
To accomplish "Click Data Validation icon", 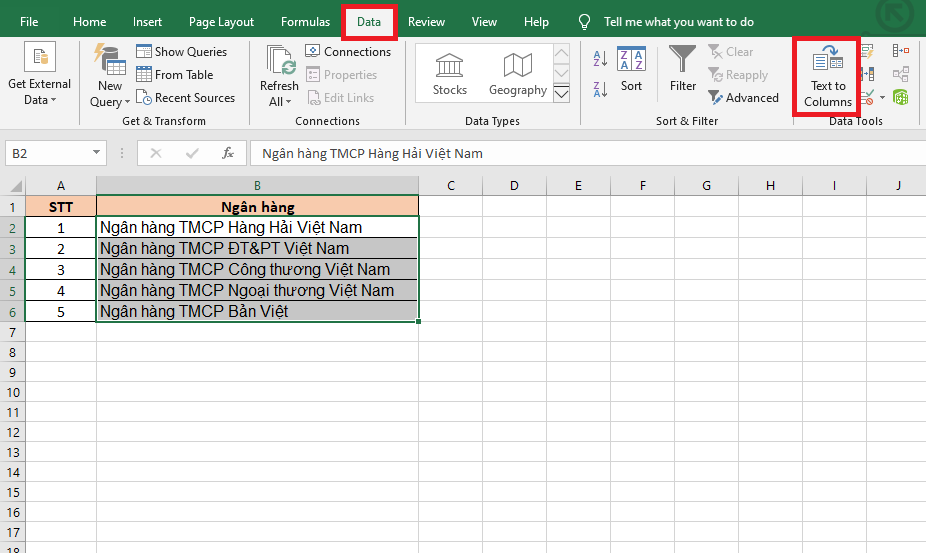I will coord(867,97).
